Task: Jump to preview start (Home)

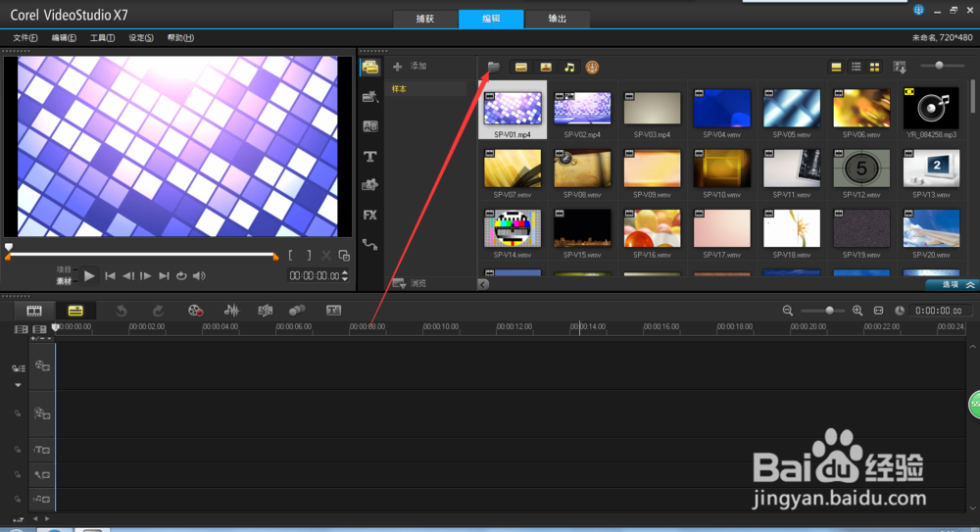Action: (x=110, y=275)
